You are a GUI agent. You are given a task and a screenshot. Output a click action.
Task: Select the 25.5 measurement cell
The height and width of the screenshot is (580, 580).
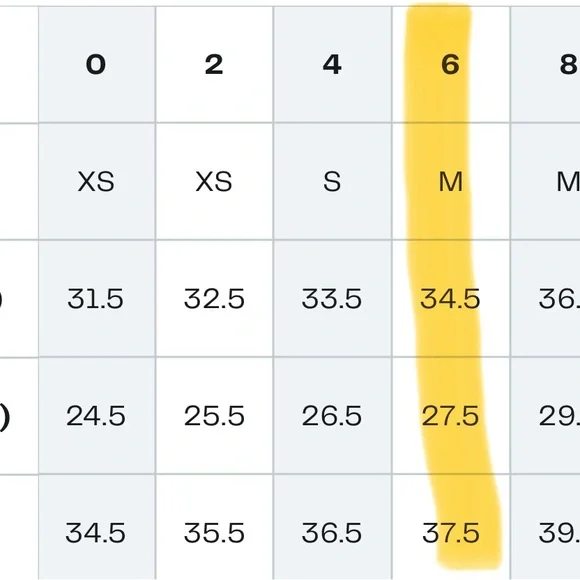pyautogui.click(x=215, y=416)
